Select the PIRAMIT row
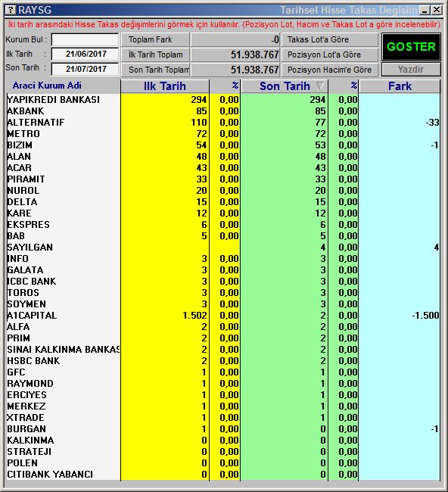Screen dimensions: 448x492 [223, 179]
